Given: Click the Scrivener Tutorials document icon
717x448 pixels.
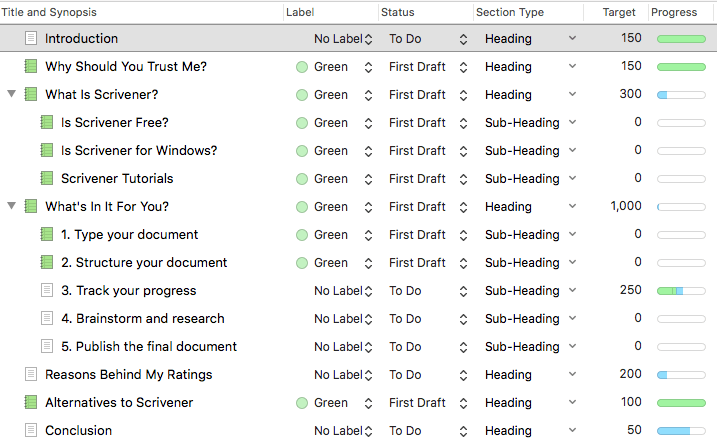Looking at the screenshot, I should (47, 178).
